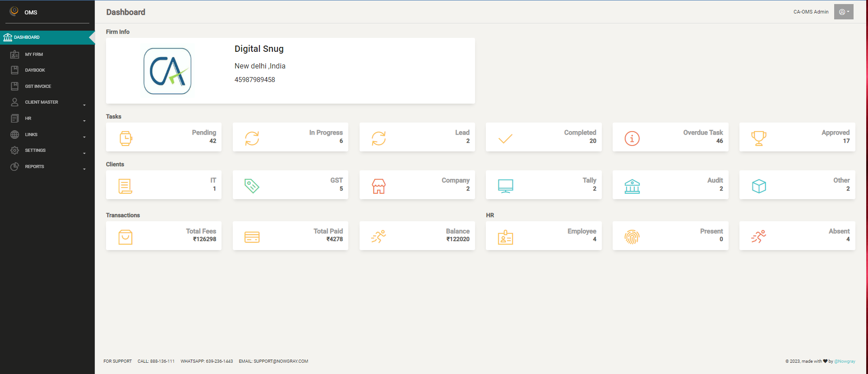Click the Total Fees bag icon
The width and height of the screenshot is (868, 374).
[125, 237]
